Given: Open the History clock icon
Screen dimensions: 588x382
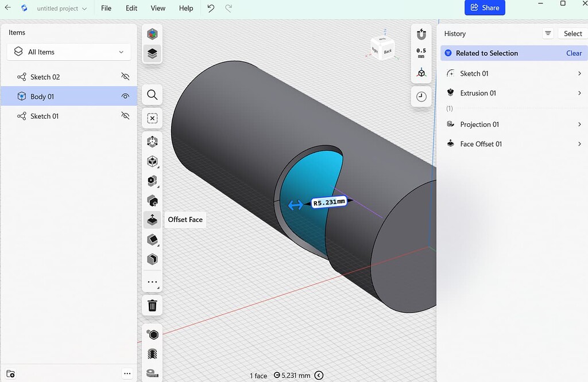Looking at the screenshot, I should click(421, 96).
